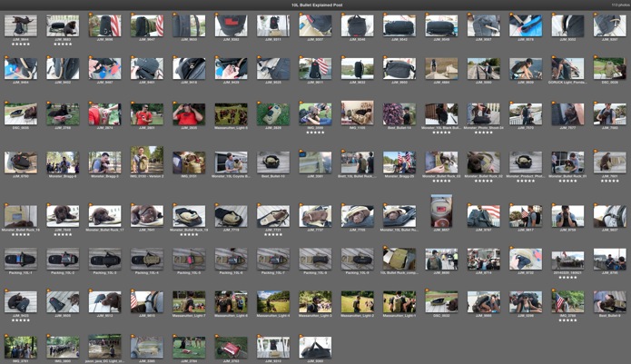Choose the Monster_Bragg-25 flags photo
Image resolution: width=631 pixels, height=364 pixels.
point(399,162)
